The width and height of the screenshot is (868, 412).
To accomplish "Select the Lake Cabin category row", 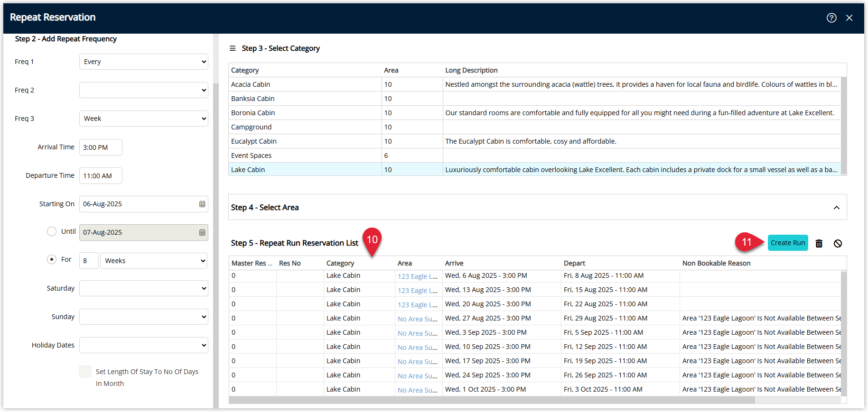I will (x=534, y=169).
